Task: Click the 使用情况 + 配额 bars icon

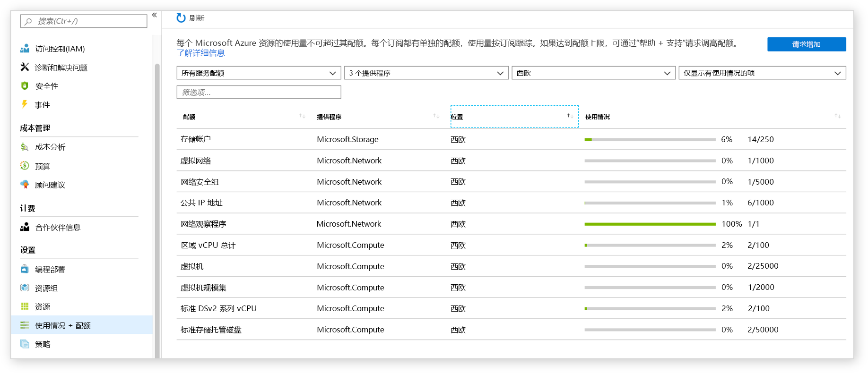Action: coord(25,325)
